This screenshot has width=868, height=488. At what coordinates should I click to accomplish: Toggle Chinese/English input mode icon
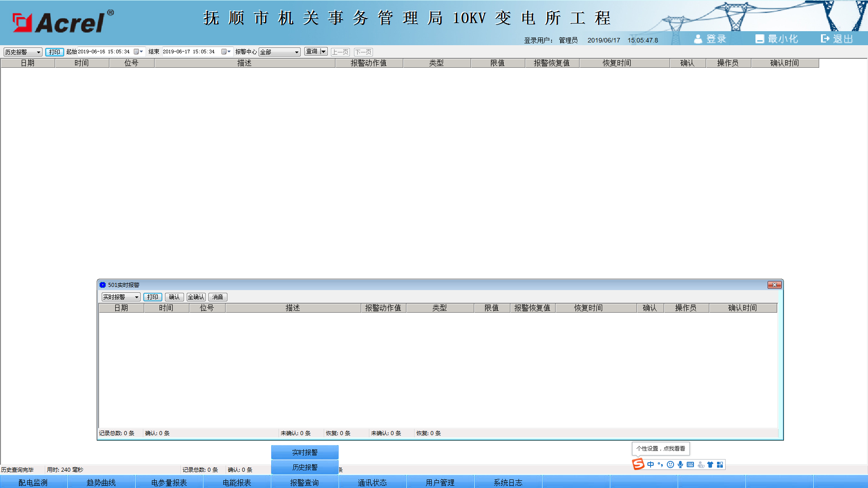point(651,465)
